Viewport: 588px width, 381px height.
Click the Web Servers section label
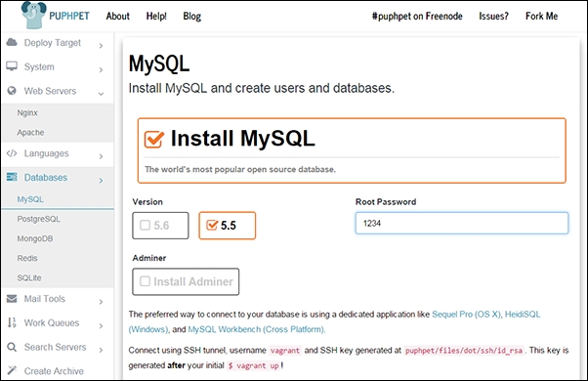click(x=50, y=91)
